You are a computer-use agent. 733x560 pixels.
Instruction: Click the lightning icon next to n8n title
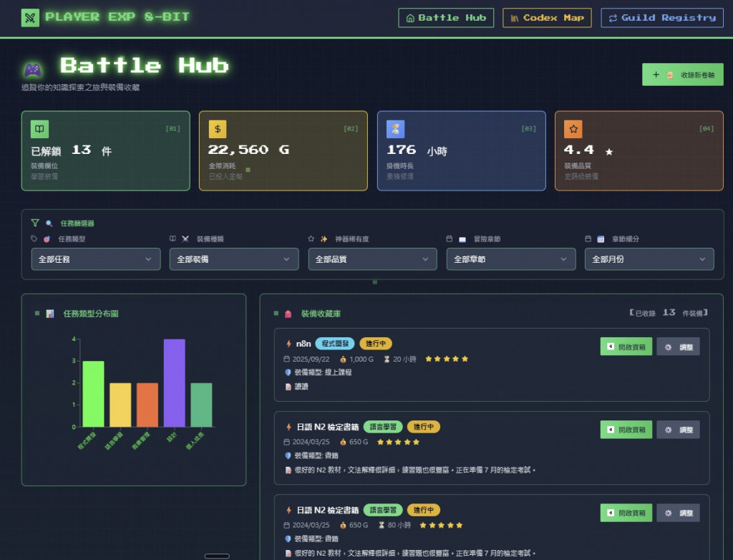point(288,344)
